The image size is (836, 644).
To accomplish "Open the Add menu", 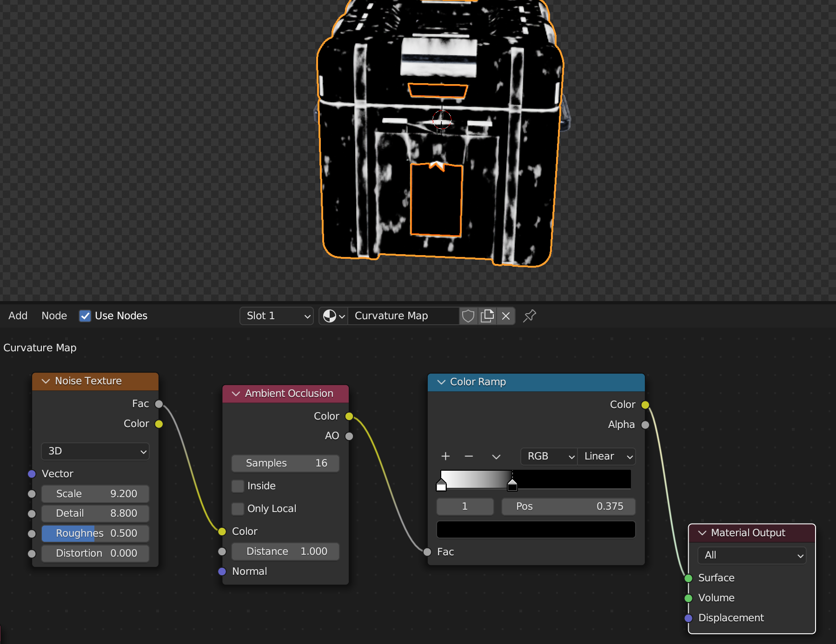I will click(x=18, y=316).
